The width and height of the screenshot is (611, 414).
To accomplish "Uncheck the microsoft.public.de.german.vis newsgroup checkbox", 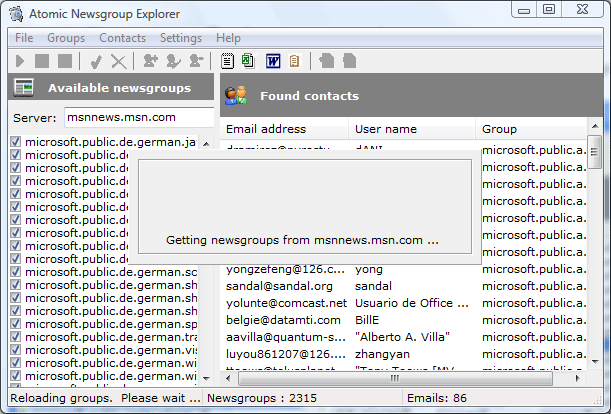I will 16,350.
